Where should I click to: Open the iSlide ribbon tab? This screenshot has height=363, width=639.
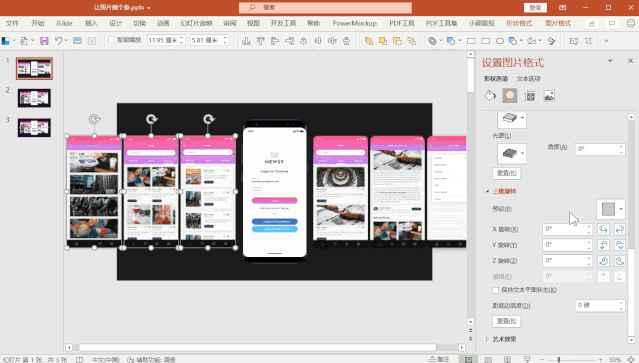(64, 23)
